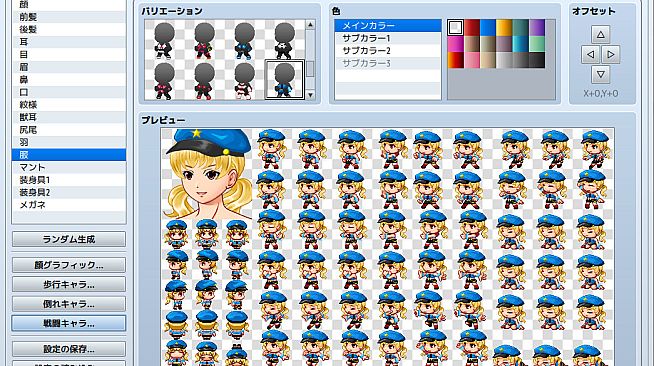Choose the mint green color swatch
Screen dimensions: 654x366
[536, 44]
